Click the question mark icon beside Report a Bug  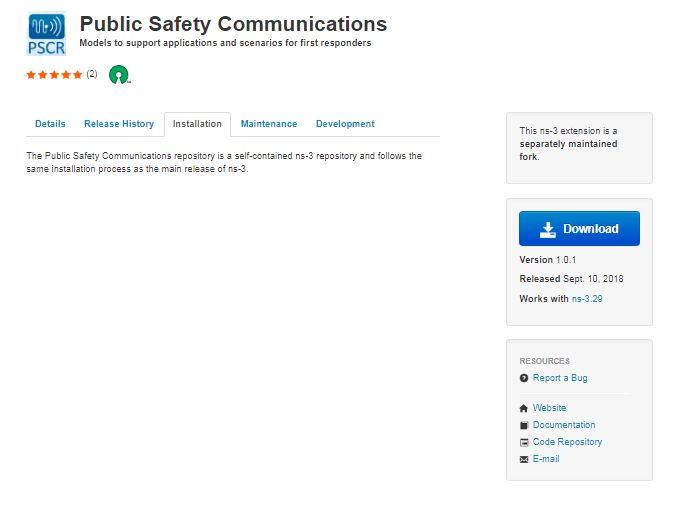pyautogui.click(x=524, y=378)
